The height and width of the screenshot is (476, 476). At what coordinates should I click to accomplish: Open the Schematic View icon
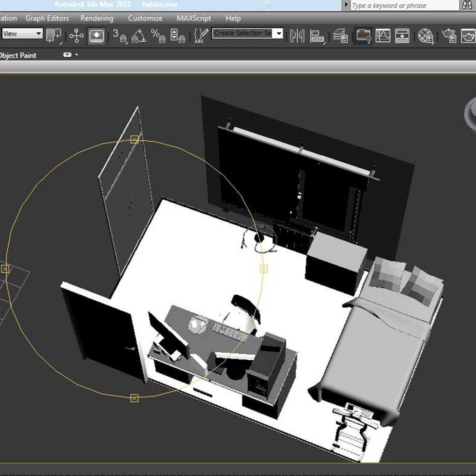(402, 36)
